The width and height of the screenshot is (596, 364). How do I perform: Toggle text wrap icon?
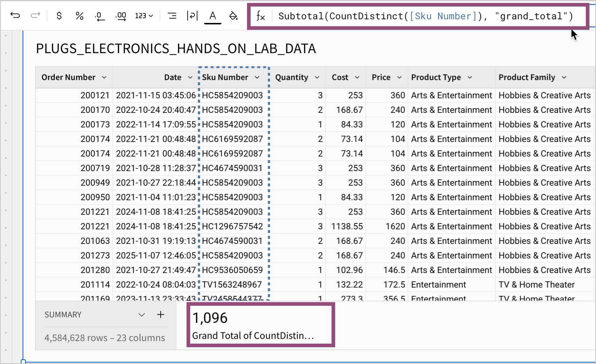point(192,16)
